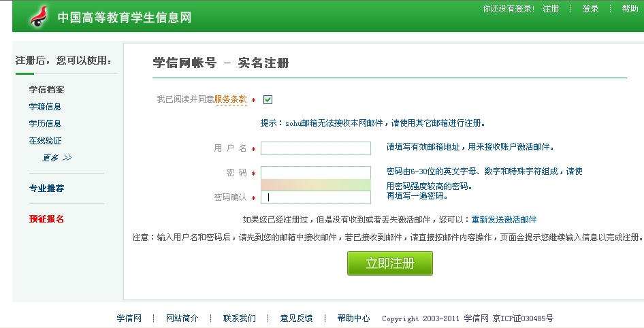Image resolution: width=644 pixels, height=328 pixels.
Task: Click 注册后，您可以使用 sidebar heading
Action: 64,61
